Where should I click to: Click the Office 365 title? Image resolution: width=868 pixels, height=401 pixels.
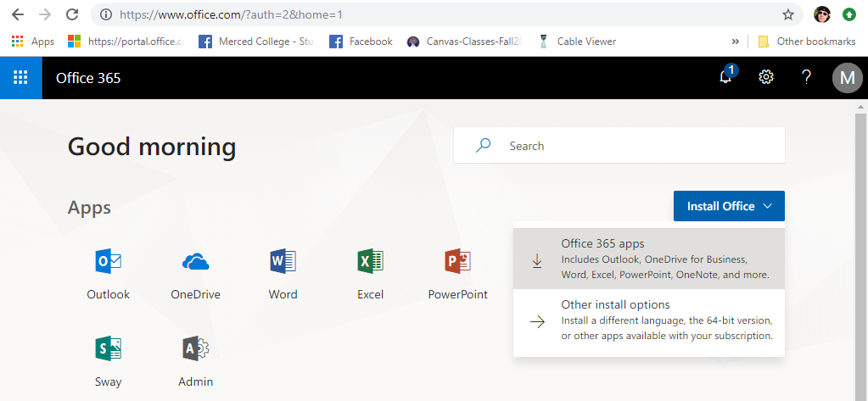[x=88, y=78]
